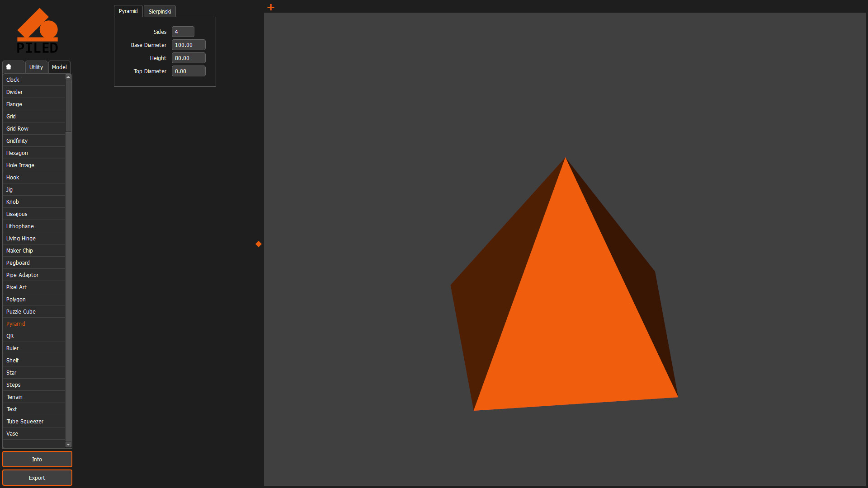The height and width of the screenshot is (488, 868).
Task: Select the Pyramid tab
Action: [x=128, y=11]
